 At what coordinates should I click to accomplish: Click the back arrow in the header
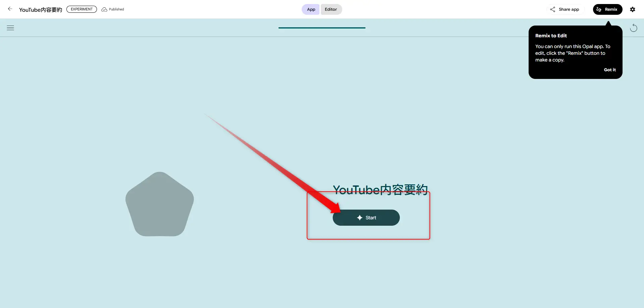10,9
